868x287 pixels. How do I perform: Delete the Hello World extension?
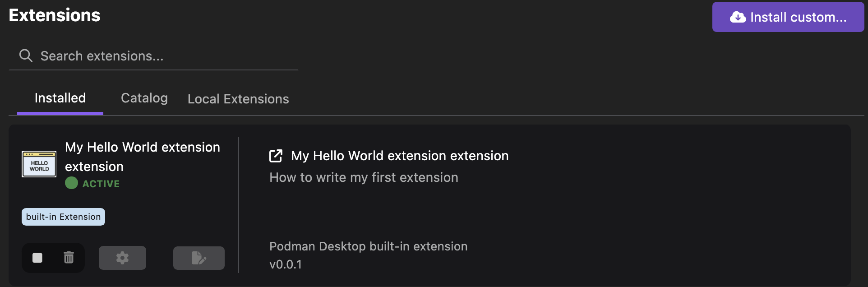click(68, 258)
